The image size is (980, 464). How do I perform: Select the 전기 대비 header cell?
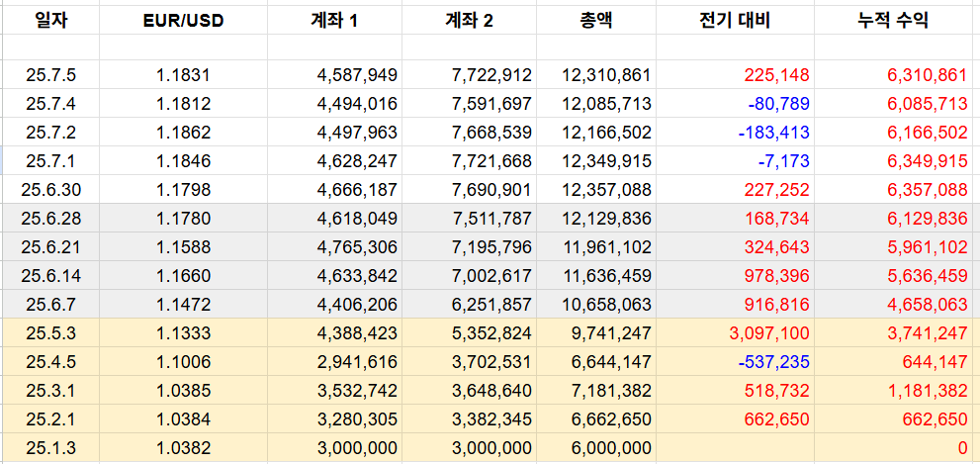coord(735,21)
